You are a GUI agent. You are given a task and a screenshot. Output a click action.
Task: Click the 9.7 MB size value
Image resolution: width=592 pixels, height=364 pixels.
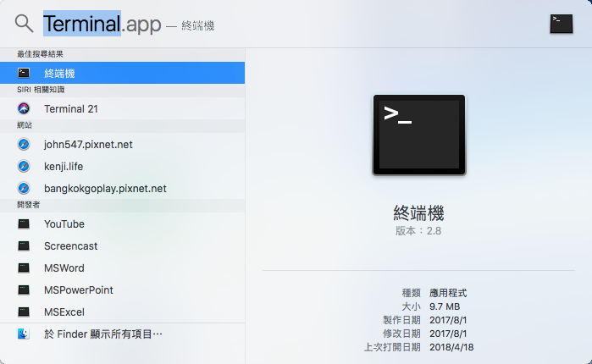(445, 306)
